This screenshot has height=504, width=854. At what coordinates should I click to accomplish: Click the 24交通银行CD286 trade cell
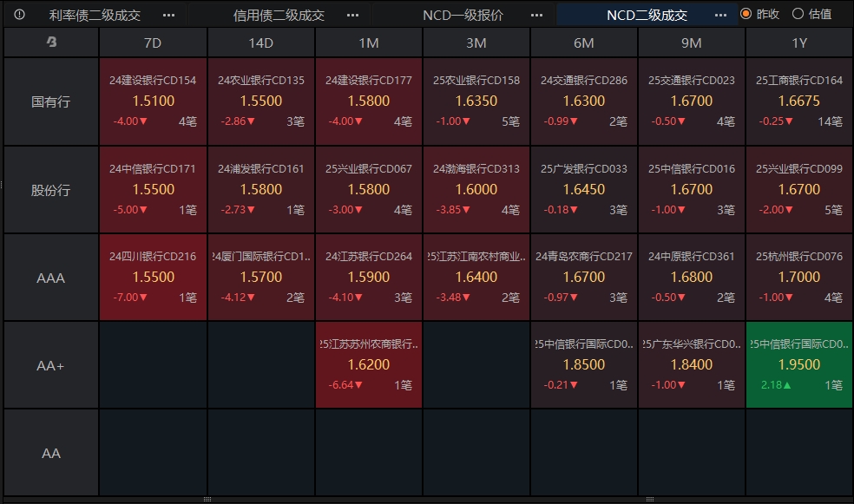(584, 101)
